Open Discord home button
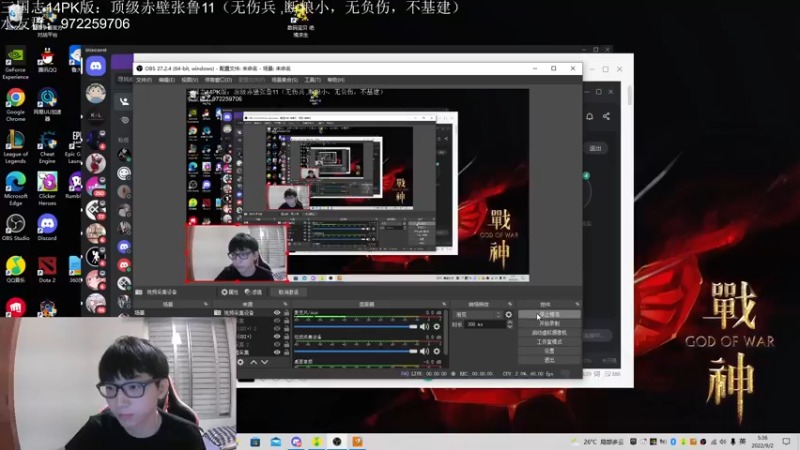 (96, 66)
